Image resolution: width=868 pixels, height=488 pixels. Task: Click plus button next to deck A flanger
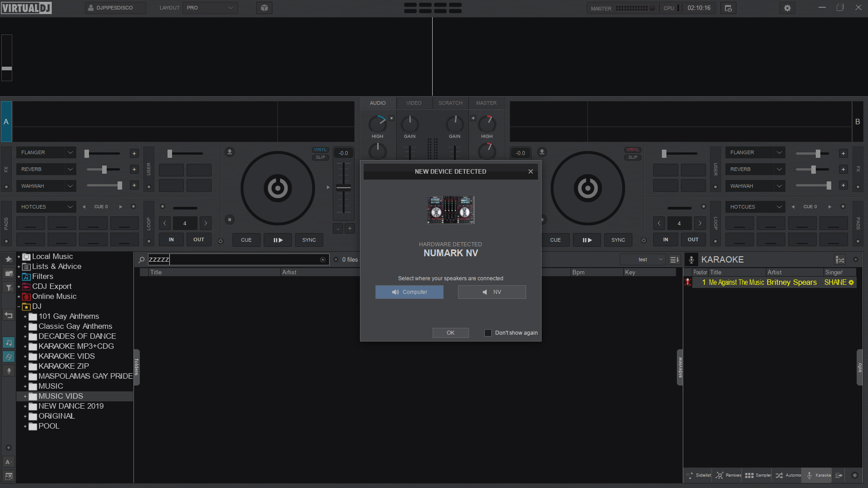(x=134, y=153)
